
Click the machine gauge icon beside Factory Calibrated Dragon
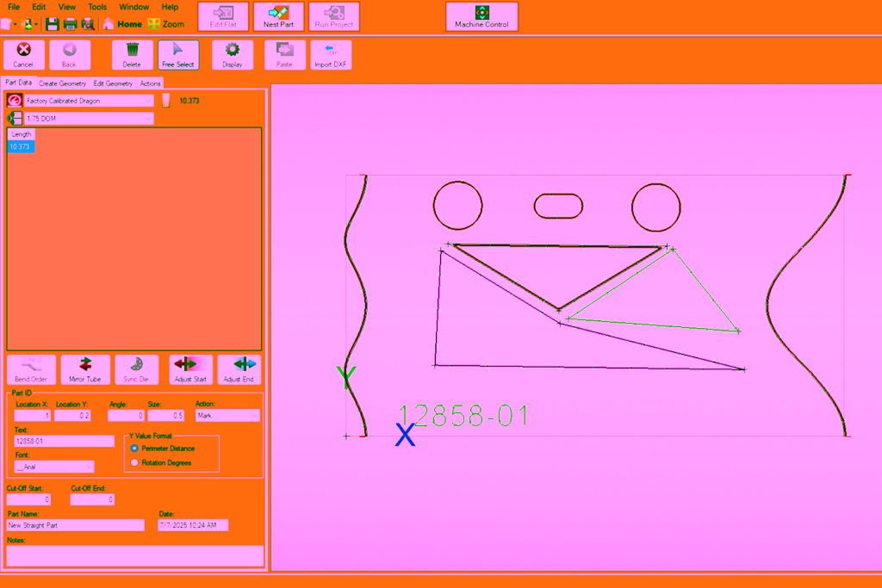tap(15, 101)
